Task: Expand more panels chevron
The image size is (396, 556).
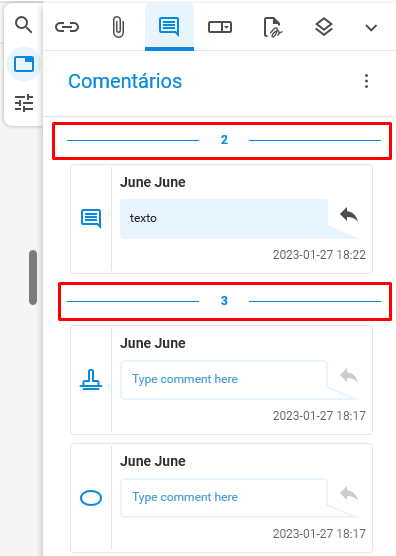Action: tap(371, 27)
